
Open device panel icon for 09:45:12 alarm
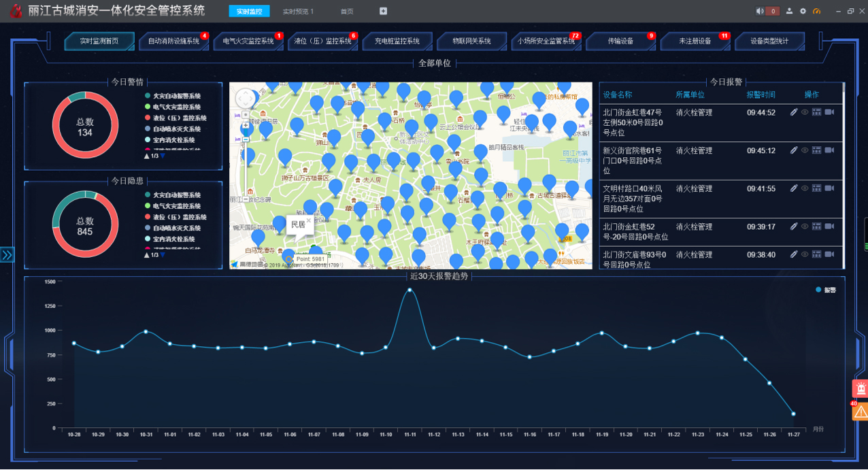(817, 150)
